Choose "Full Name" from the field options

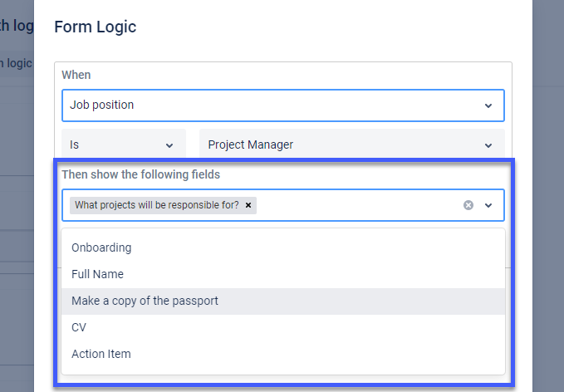coord(97,274)
